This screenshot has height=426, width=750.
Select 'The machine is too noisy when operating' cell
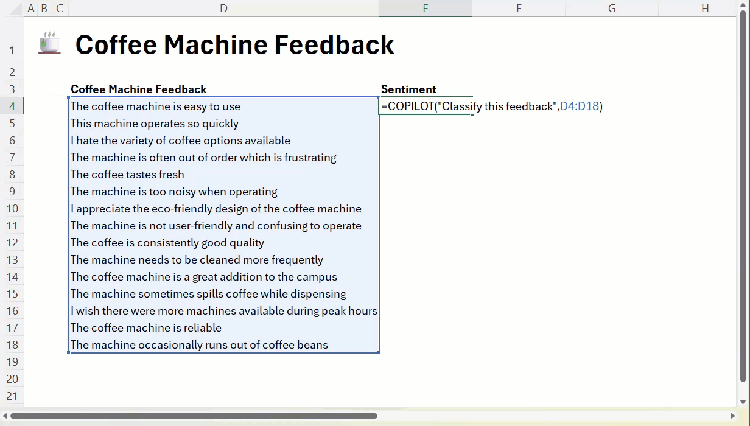click(x=174, y=191)
